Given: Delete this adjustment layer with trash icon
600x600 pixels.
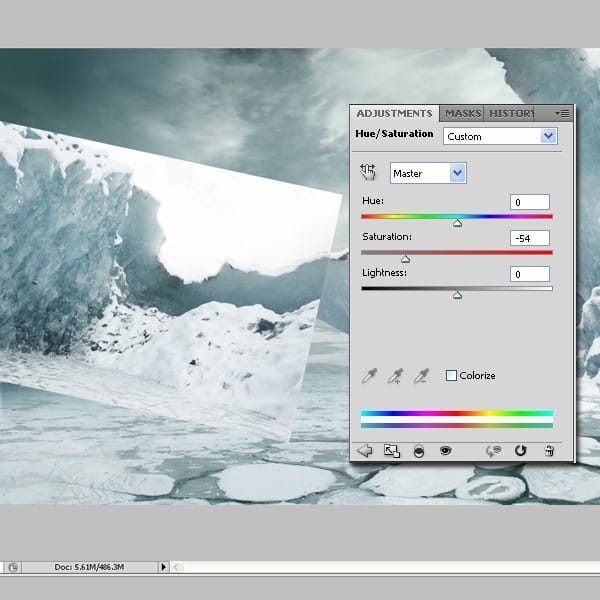Looking at the screenshot, I should (x=548, y=451).
